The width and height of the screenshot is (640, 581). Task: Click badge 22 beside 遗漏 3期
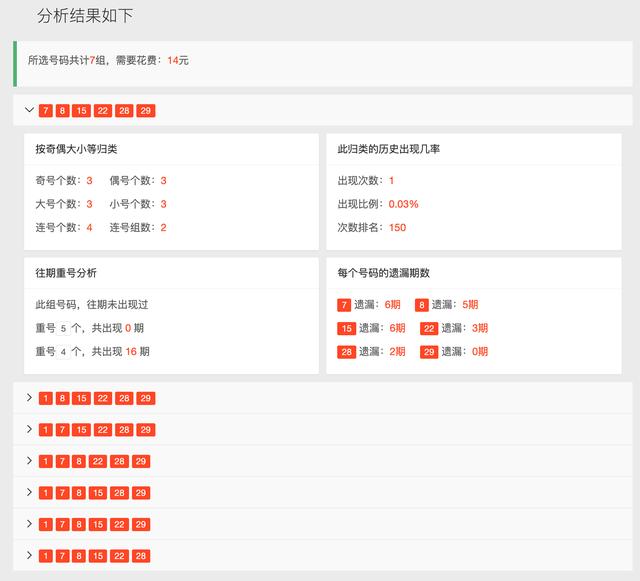click(x=429, y=328)
